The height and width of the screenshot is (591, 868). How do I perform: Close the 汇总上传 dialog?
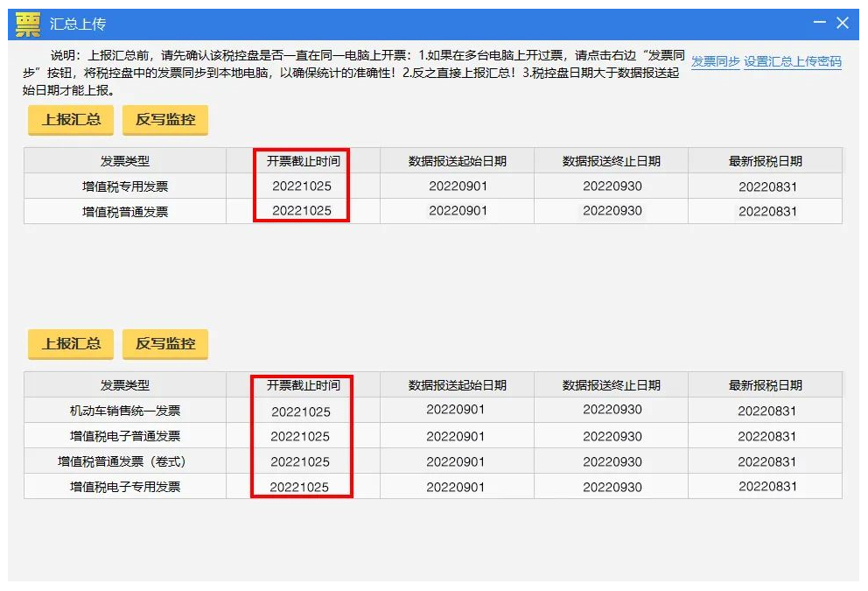843,23
